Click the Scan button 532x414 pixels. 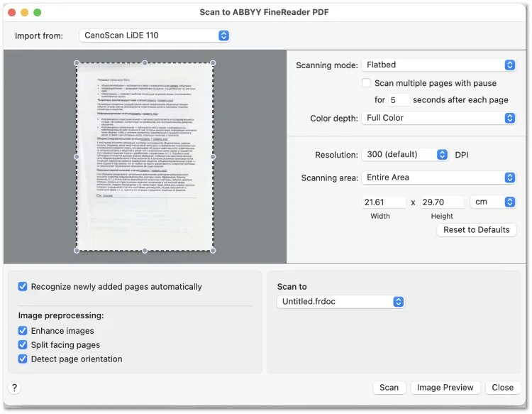point(389,388)
